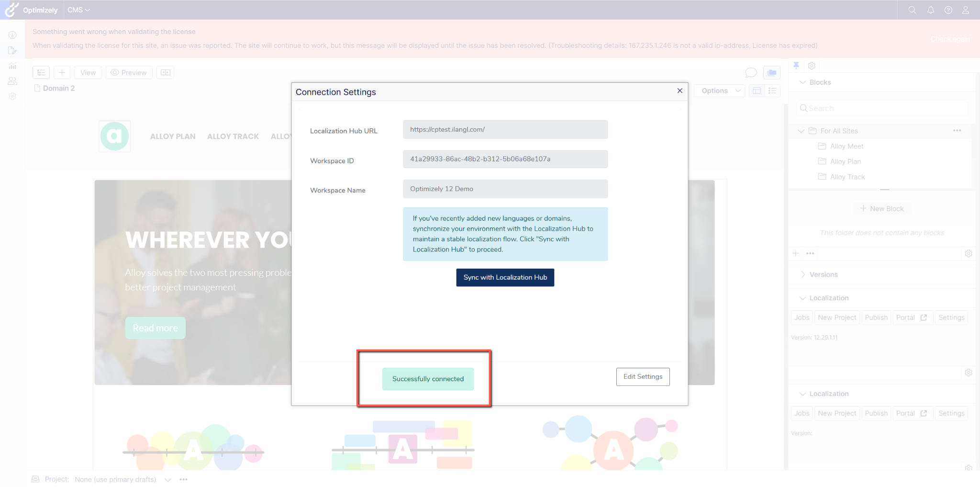Viewport: 980px width, 487px height.
Task: Click the Alloy Plan menu item
Action: coord(173,136)
